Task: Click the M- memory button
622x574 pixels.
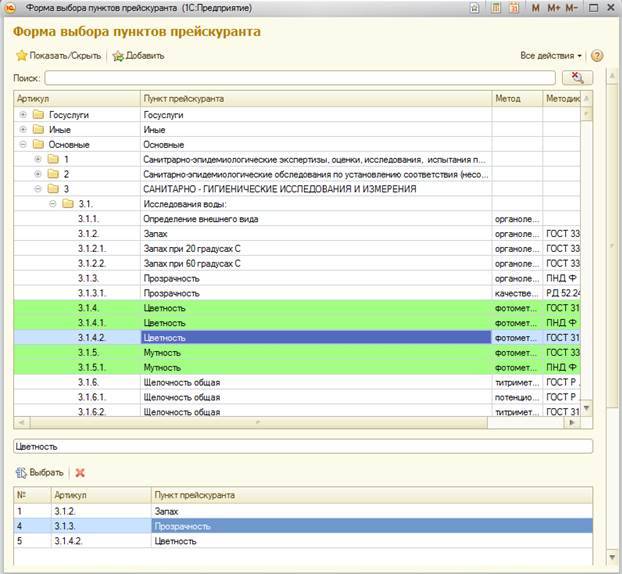Action: click(573, 8)
